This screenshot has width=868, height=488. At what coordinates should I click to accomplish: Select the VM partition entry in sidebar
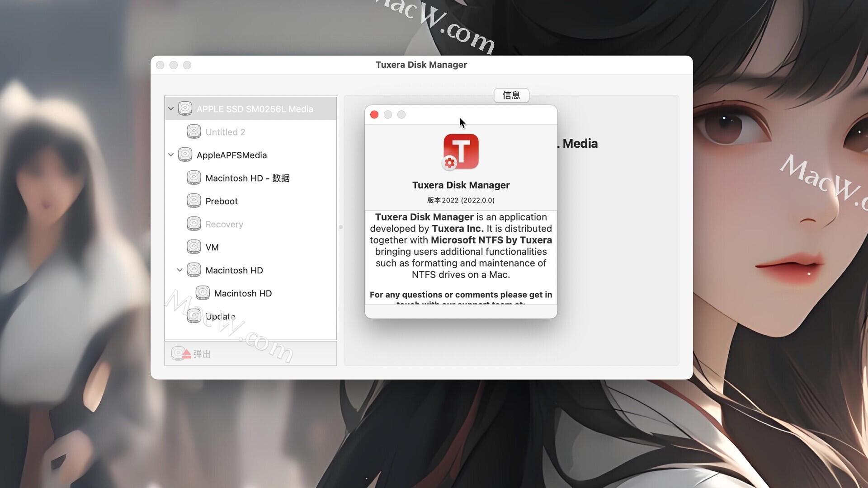[212, 247]
